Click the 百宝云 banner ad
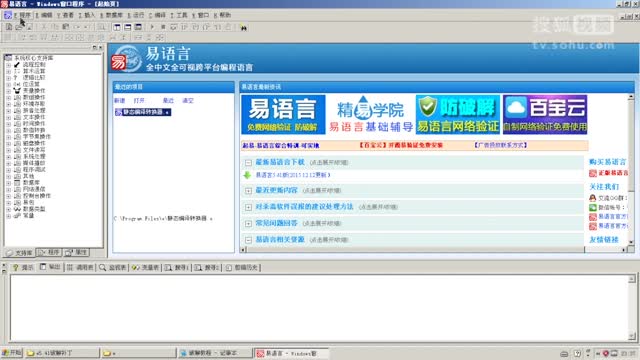Viewport: 640px width, 360px height. coord(545,115)
